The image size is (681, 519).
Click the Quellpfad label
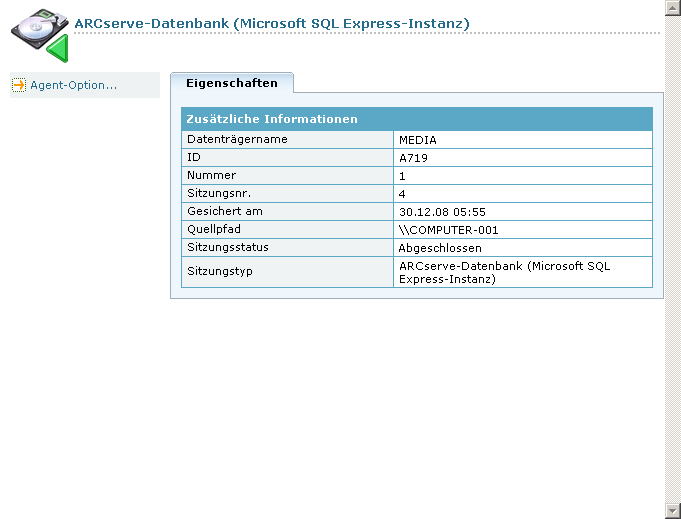[x=214, y=229]
